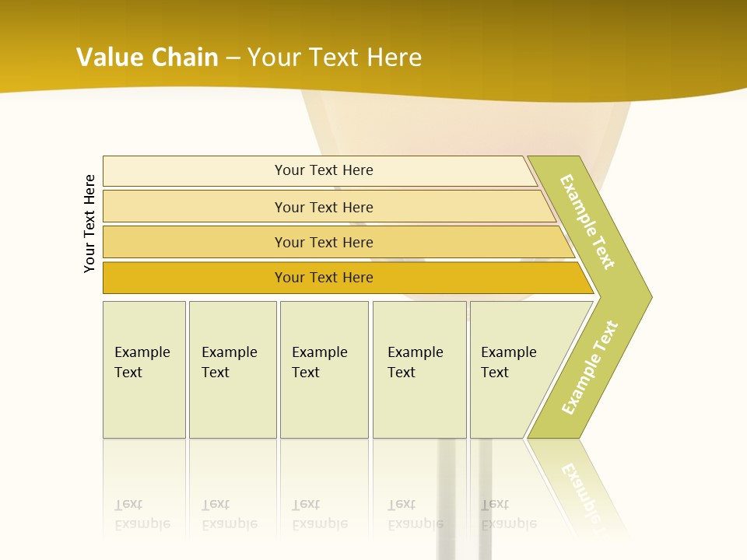The height and width of the screenshot is (560, 747).
Task: Click the slide title "Value Chain"
Action: 147,58
